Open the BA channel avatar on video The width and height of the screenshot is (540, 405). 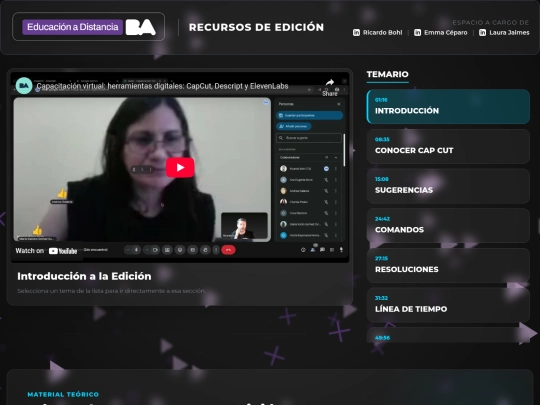pyautogui.click(x=24, y=86)
